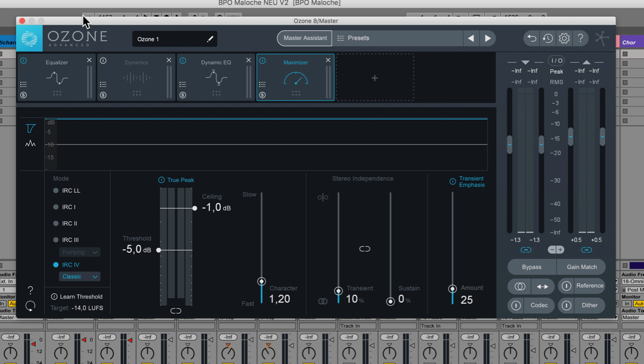The height and width of the screenshot is (364, 644).
Task: Click the pencil icon to rename preset
Action: [x=210, y=39]
